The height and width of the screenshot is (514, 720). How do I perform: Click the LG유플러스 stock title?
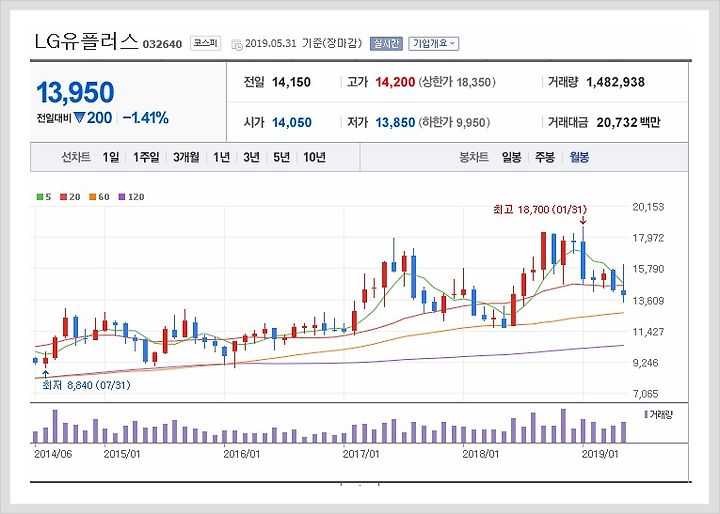(x=86, y=42)
